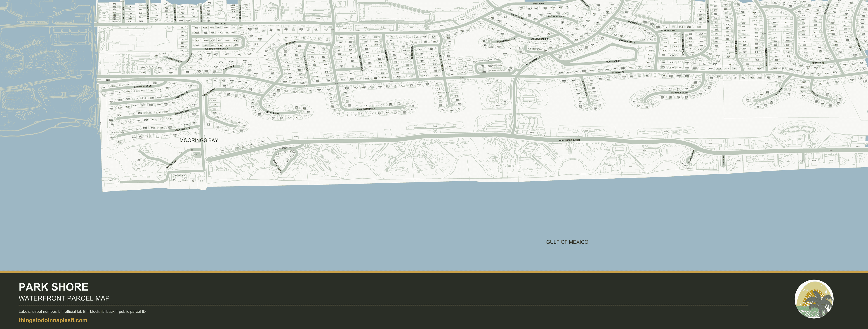
Task: Click the PORT SIDE DR street label
Action: tap(859, 44)
